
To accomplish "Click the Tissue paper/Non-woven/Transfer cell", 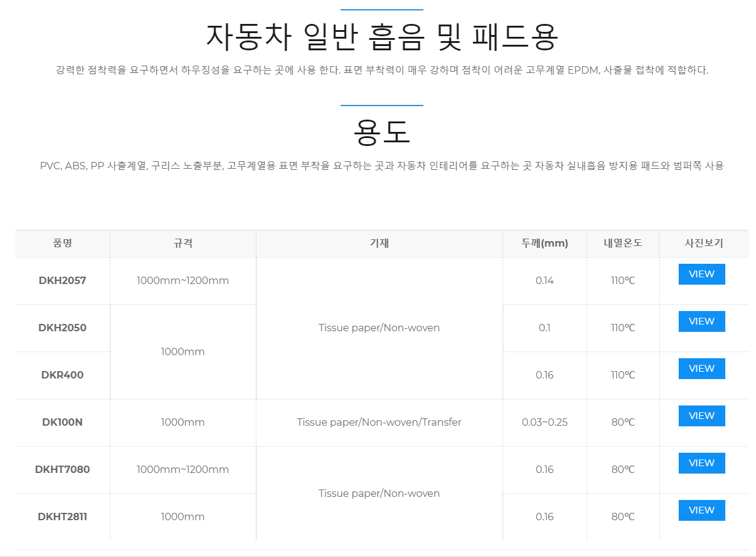I will point(379,423).
